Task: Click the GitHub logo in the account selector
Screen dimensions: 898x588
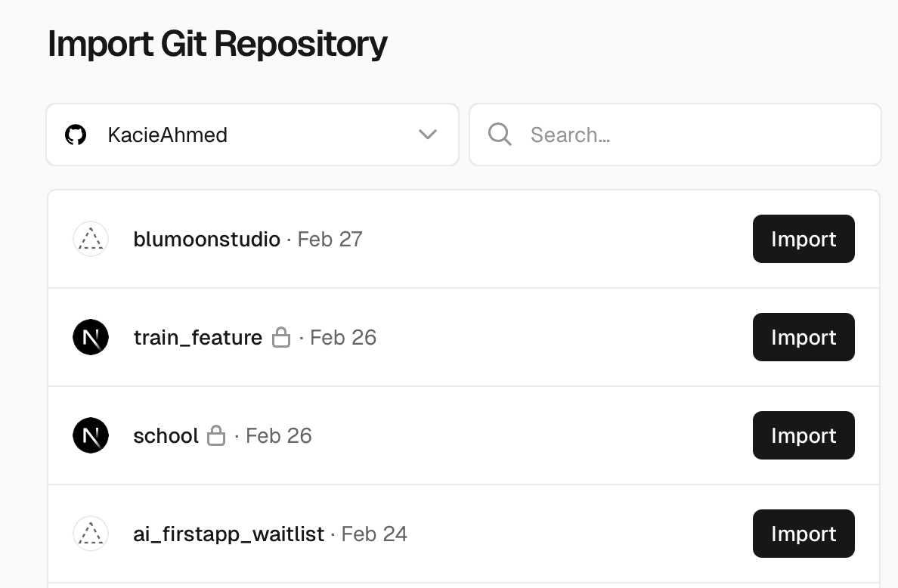Action: tap(76, 135)
